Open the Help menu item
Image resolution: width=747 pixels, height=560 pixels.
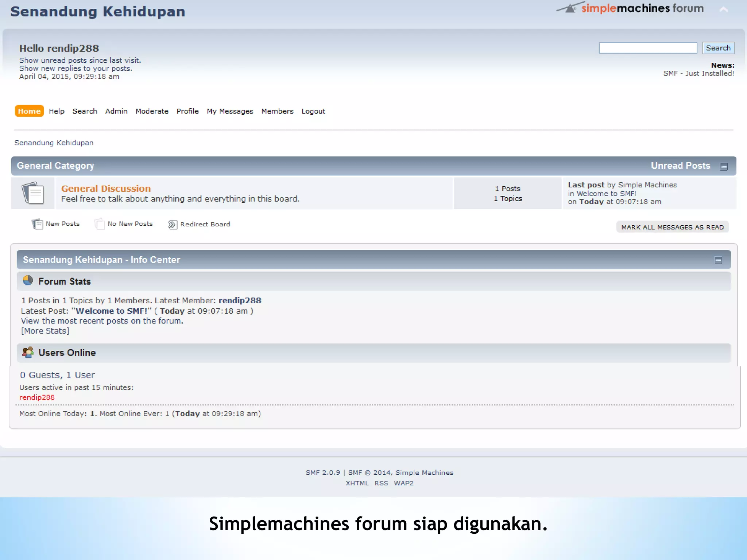pyautogui.click(x=57, y=111)
